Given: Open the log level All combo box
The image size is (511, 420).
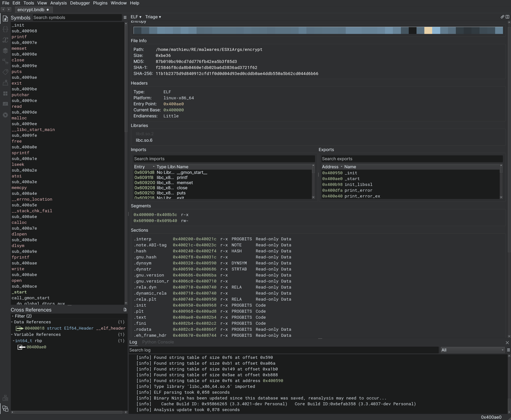Looking at the screenshot, I should 472,350.
